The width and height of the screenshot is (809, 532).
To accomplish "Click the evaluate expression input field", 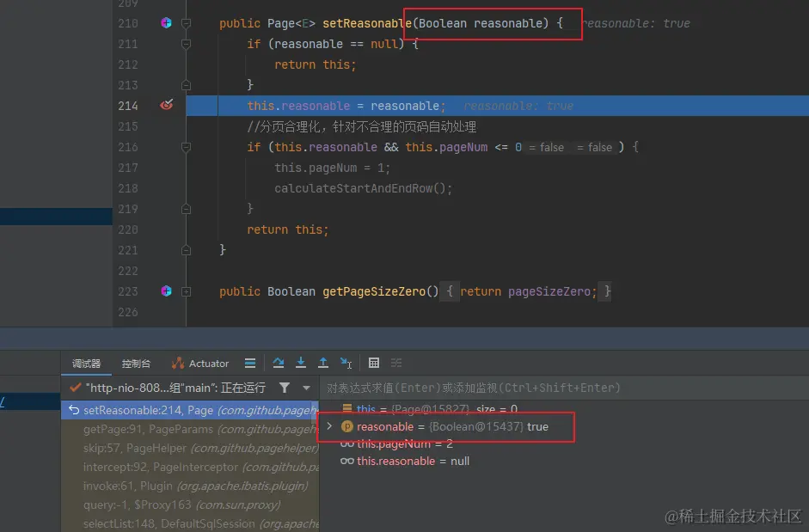I will click(562, 388).
